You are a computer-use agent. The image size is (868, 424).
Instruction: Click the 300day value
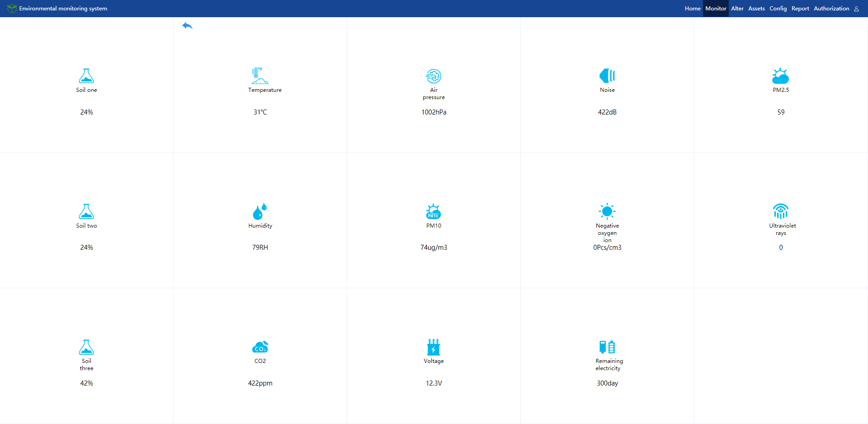pyautogui.click(x=607, y=383)
